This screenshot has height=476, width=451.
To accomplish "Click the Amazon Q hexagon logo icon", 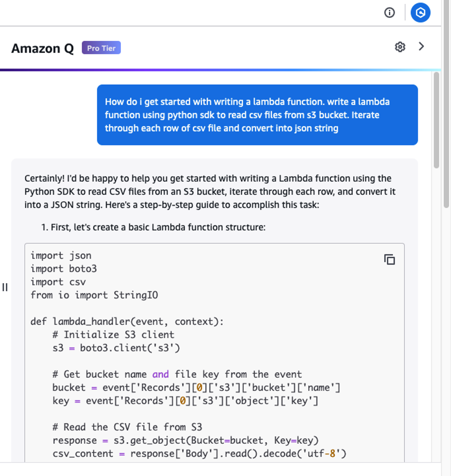I will [420, 13].
